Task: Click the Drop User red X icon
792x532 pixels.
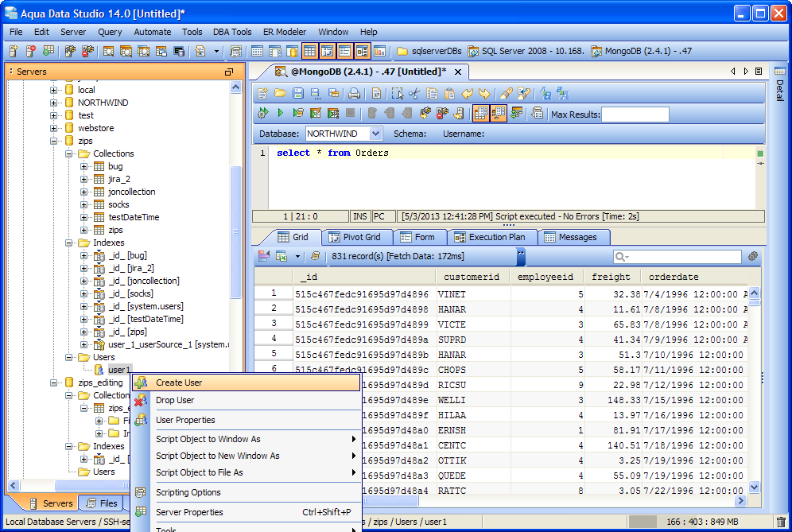Action: point(141,400)
